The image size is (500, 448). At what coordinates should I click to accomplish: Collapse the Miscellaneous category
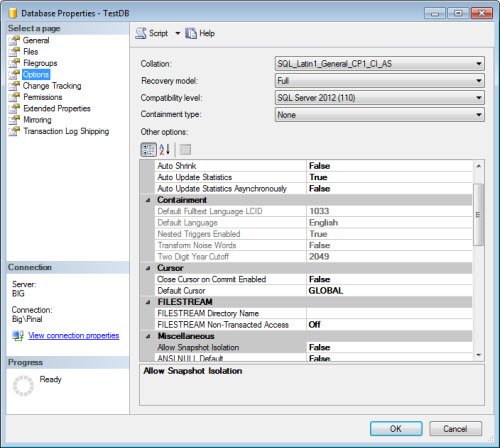click(148, 336)
